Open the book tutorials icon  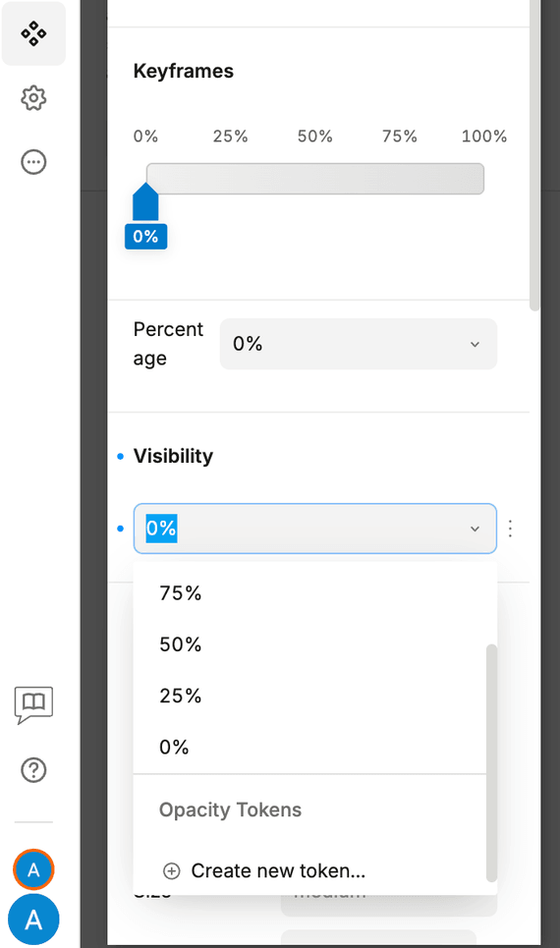[x=33, y=705]
